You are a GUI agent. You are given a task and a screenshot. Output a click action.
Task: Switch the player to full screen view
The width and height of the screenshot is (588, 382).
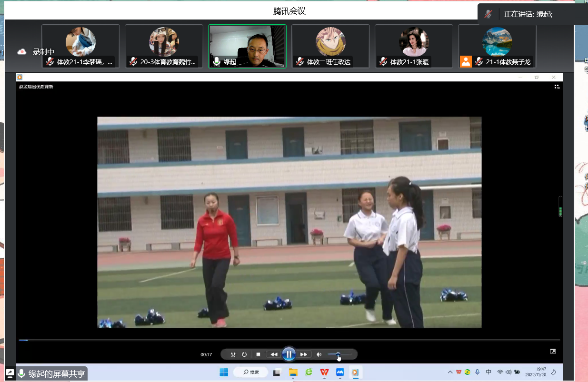tap(553, 352)
